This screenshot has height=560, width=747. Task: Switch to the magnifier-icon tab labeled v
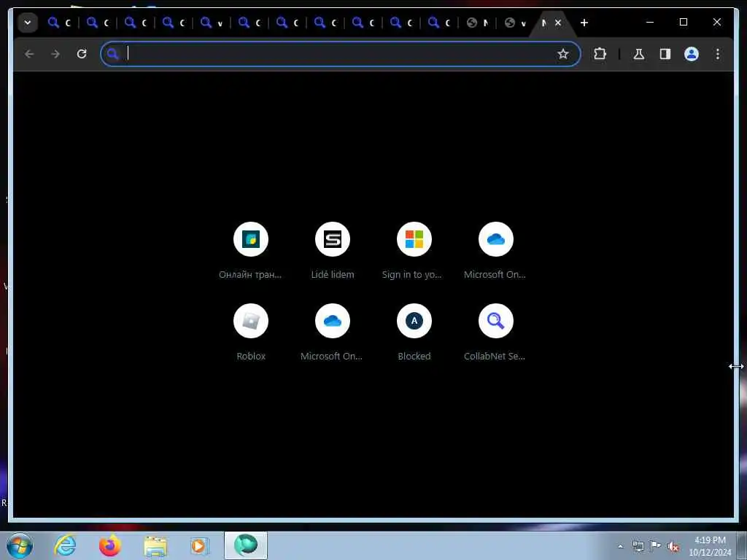point(212,23)
